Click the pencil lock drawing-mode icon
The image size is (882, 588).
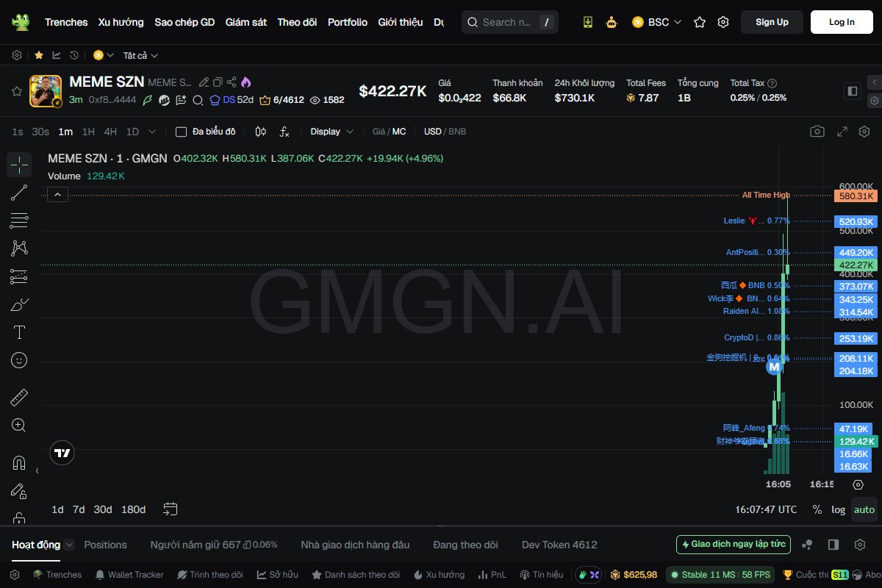(x=19, y=491)
